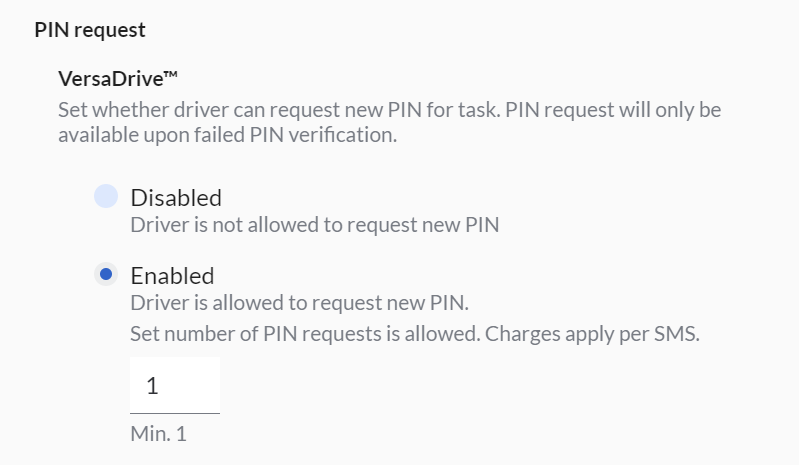Click "available upon failed PIN verification." line

(228, 136)
